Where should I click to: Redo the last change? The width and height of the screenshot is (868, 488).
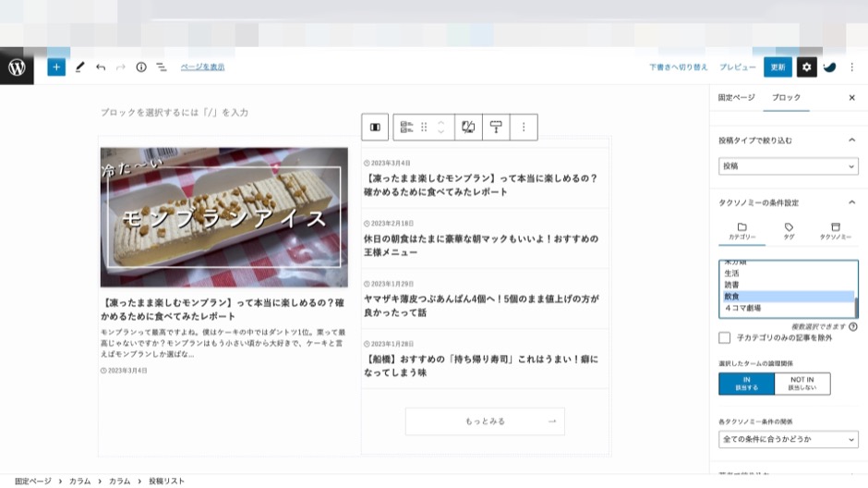(120, 67)
